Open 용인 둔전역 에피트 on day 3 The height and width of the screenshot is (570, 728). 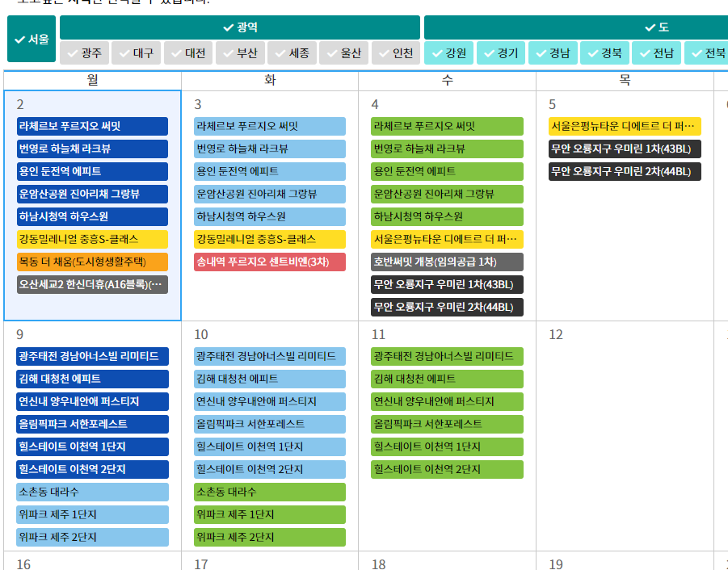270,172
